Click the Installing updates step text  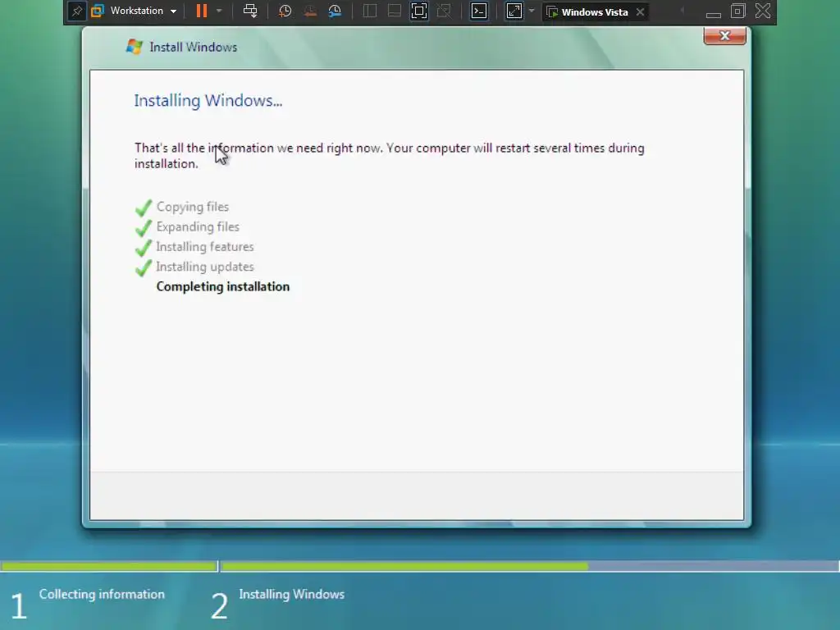[x=204, y=267]
